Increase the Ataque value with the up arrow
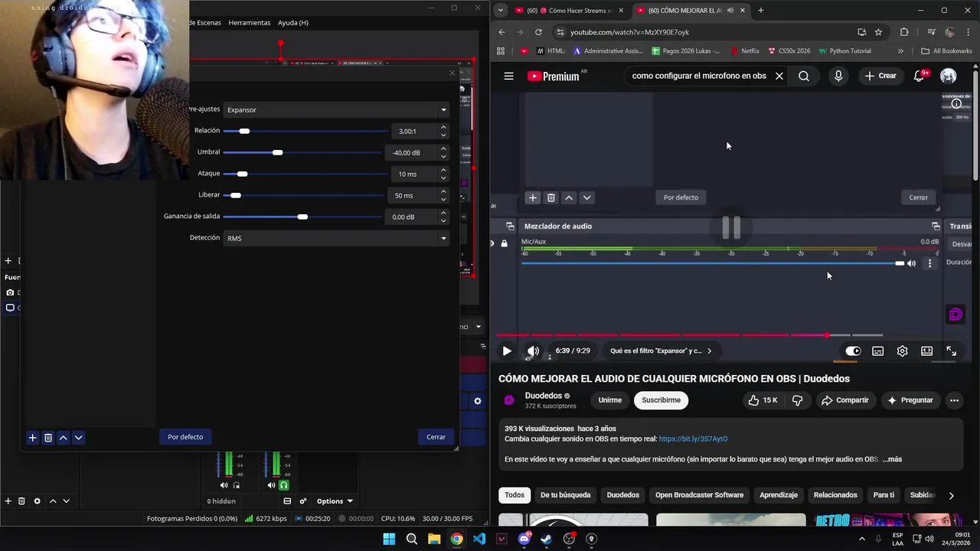This screenshot has height=551, width=980. [443, 170]
